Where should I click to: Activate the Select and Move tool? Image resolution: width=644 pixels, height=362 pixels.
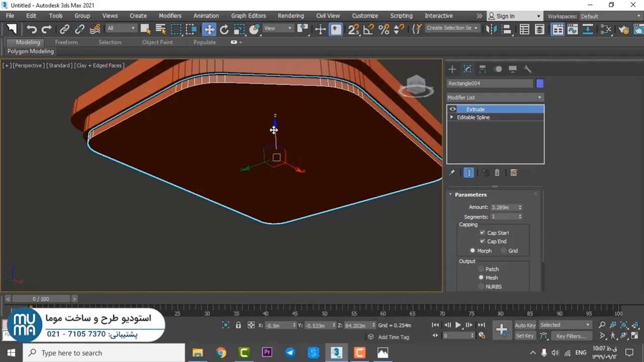(209, 29)
